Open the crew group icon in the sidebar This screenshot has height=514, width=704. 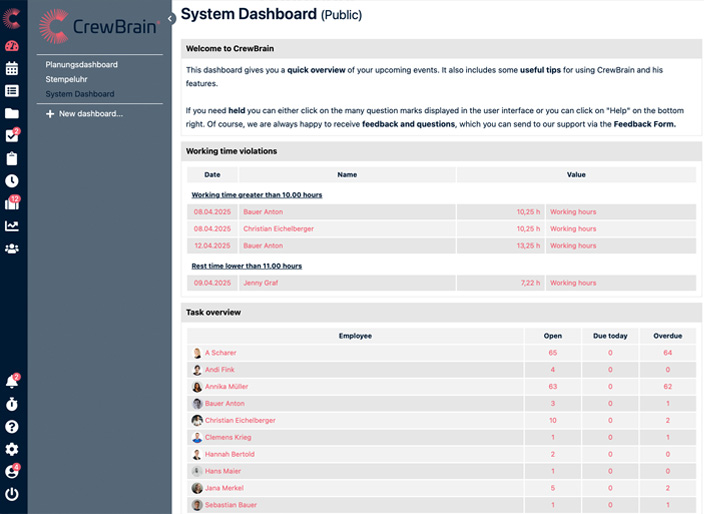point(12,248)
